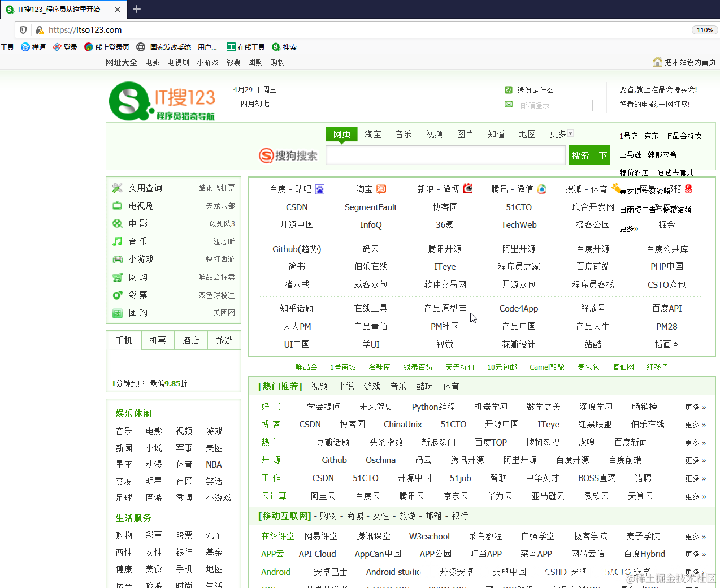The image size is (720, 588).
Task: Select the 网页 search tab
Action: (x=342, y=134)
